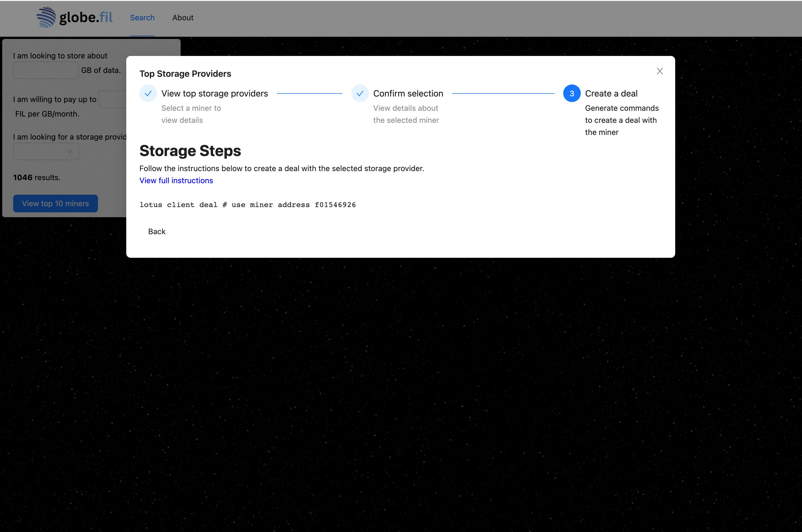802x532 pixels.
Task: Open the About tab
Action: (183, 18)
